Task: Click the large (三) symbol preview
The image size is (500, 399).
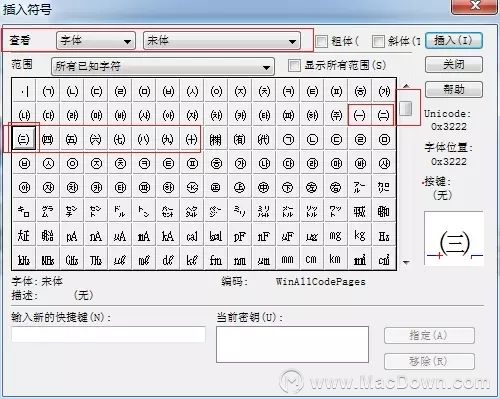Action: pyautogui.click(x=454, y=238)
